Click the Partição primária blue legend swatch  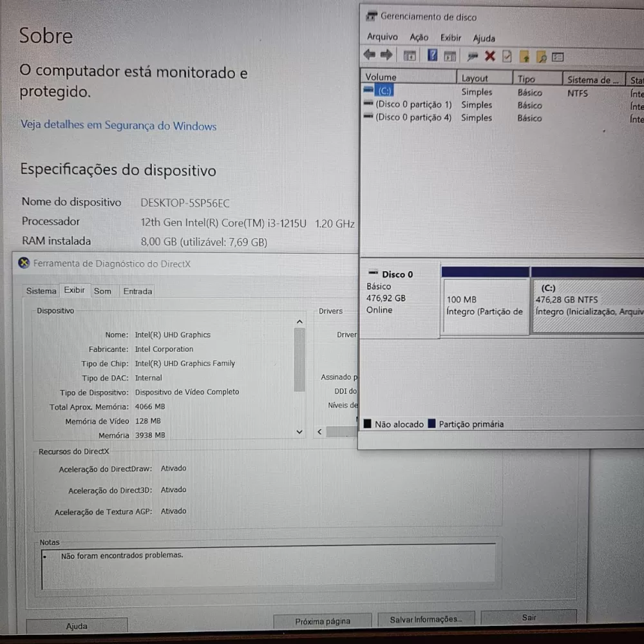(x=431, y=424)
